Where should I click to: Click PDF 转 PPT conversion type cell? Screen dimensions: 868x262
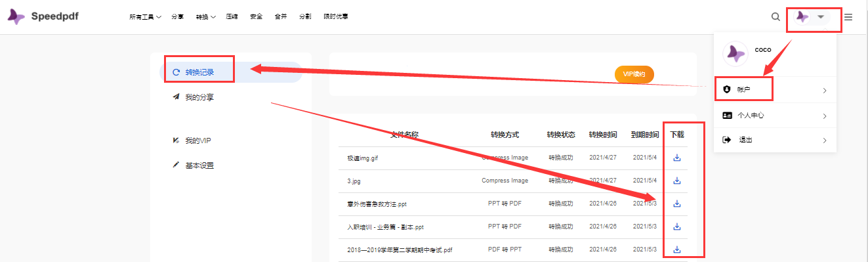[505, 250]
